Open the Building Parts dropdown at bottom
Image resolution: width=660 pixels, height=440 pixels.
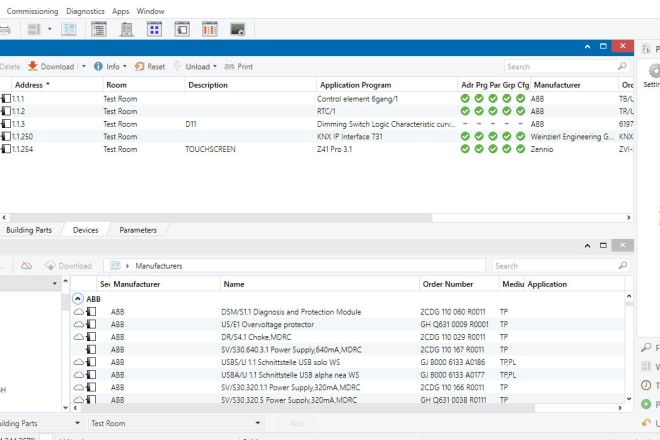40,423
